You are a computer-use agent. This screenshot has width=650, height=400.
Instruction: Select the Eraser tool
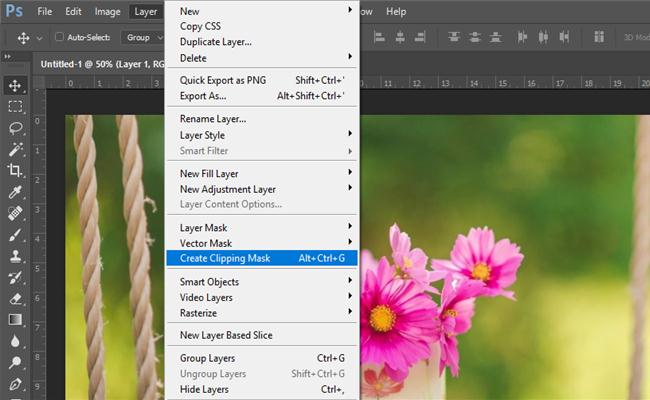click(x=15, y=298)
